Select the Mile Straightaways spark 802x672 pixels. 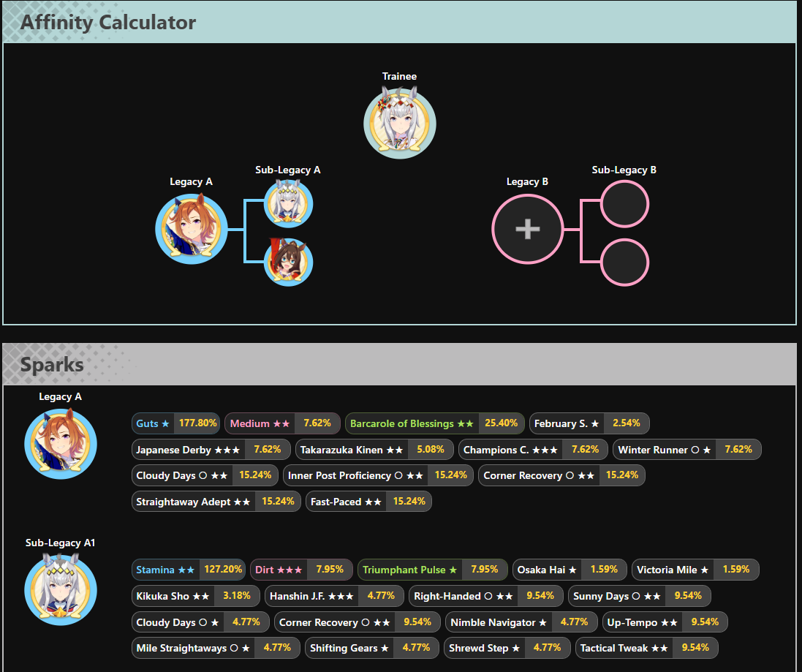[x=216, y=648]
